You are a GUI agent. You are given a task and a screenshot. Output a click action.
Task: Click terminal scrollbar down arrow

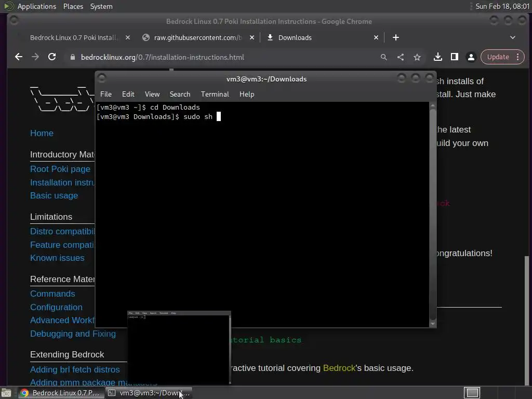tap(433, 324)
